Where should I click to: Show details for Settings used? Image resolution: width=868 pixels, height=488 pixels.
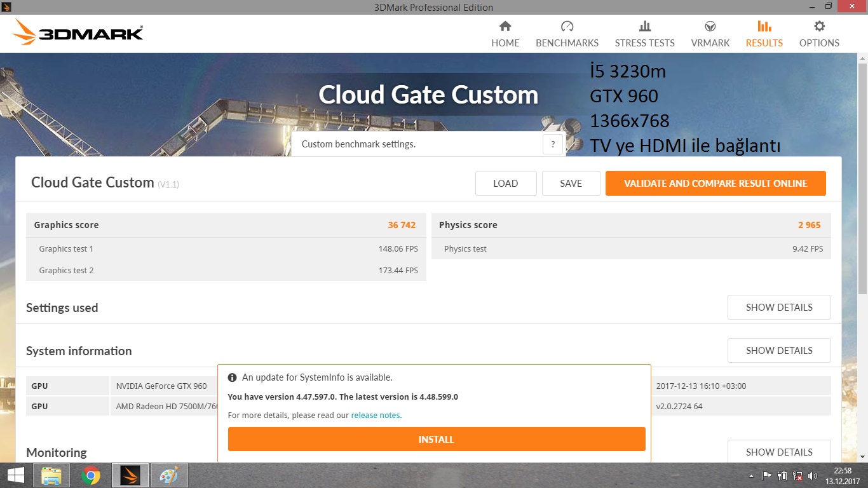(779, 307)
